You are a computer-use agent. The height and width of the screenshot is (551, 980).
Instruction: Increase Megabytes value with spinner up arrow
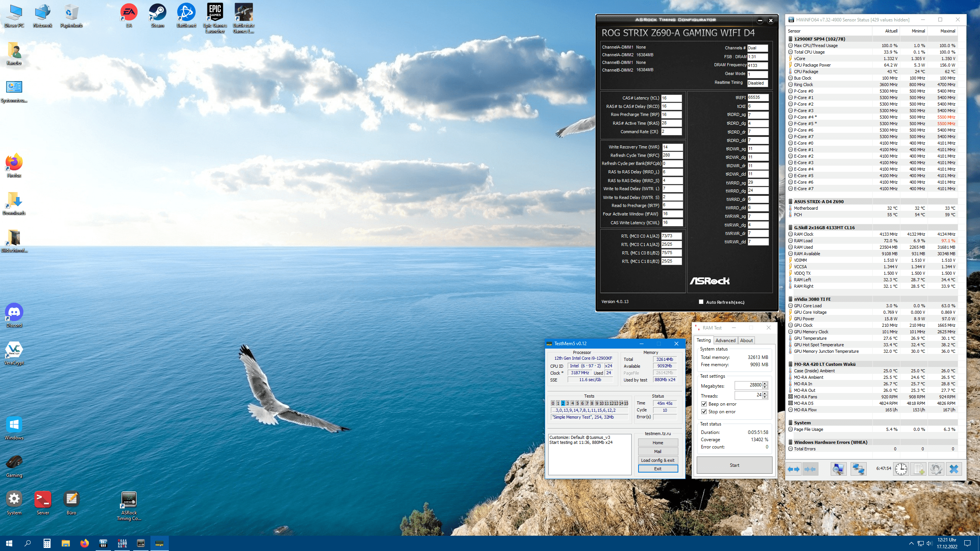(765, 384)
